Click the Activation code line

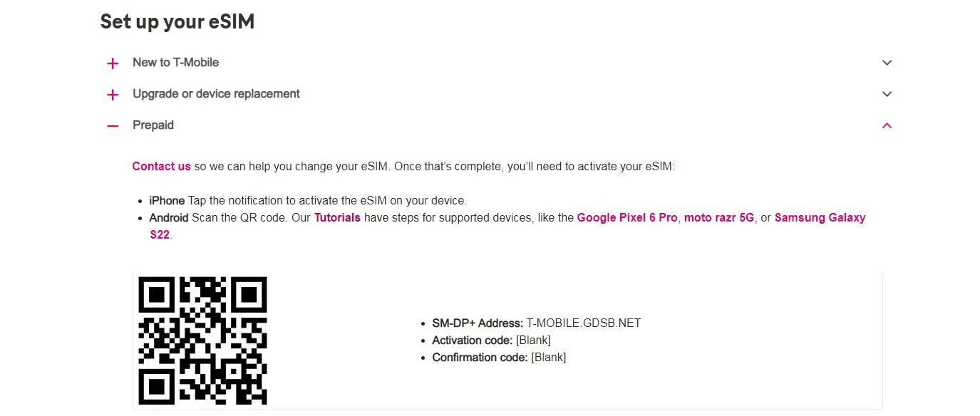(x=491, y=340)
